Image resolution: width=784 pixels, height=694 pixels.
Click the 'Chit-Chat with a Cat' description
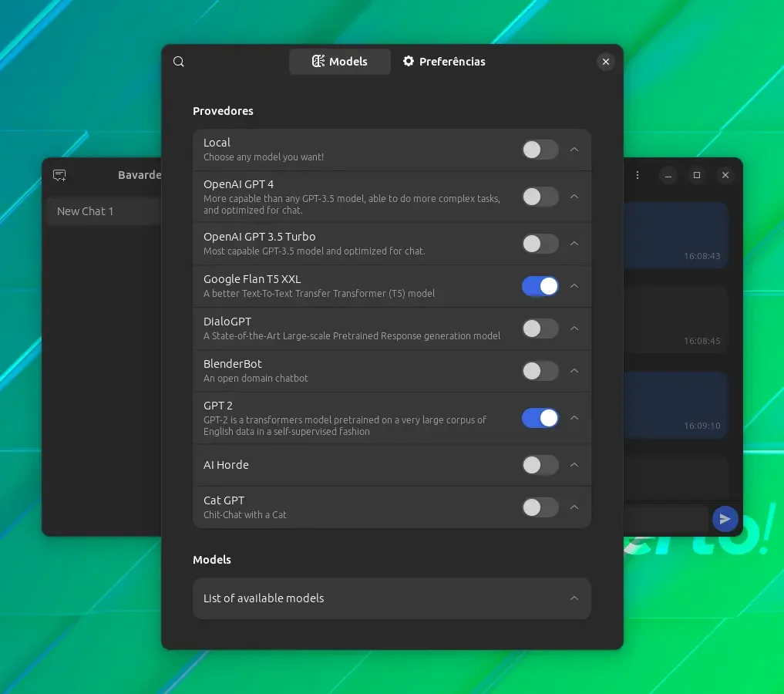click(244, 514)
